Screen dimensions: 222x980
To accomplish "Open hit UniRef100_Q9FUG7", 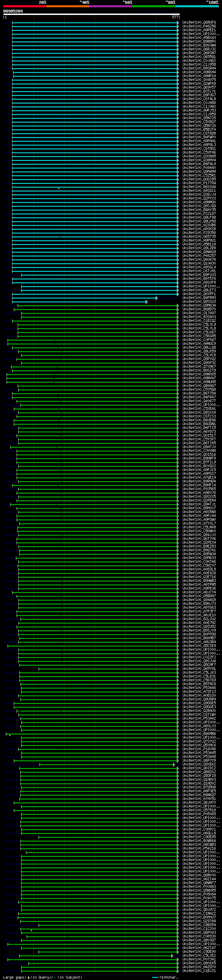I will coord(199,95).
